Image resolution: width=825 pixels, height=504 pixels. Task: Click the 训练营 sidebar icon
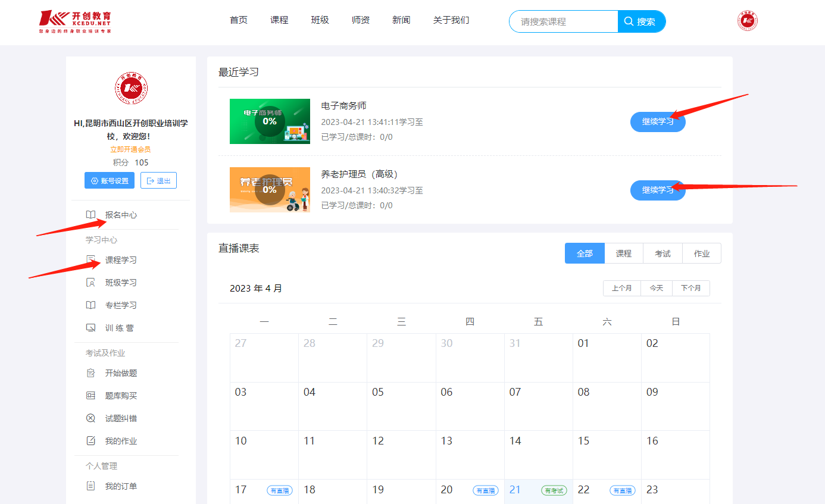(90, 328)
